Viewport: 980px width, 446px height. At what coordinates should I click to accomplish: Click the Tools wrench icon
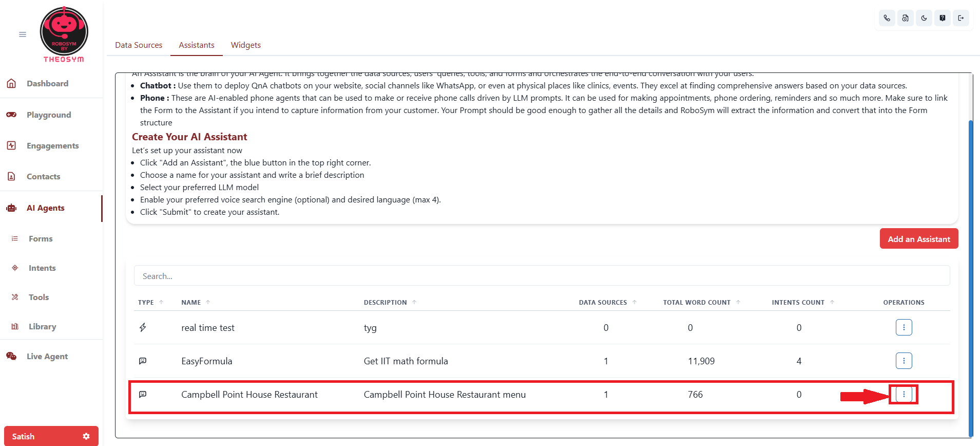[x=15, y=297]
